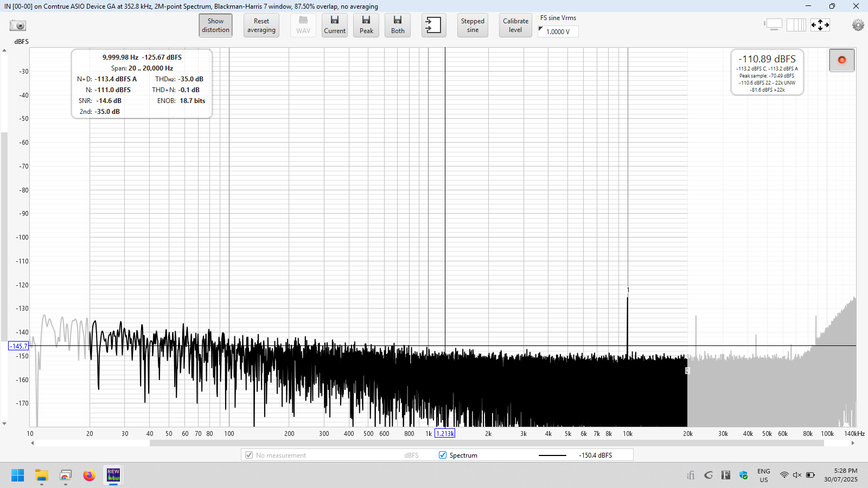
Task: Click the arrow-into-box icon in toolbar
Action: coord(433,25)
